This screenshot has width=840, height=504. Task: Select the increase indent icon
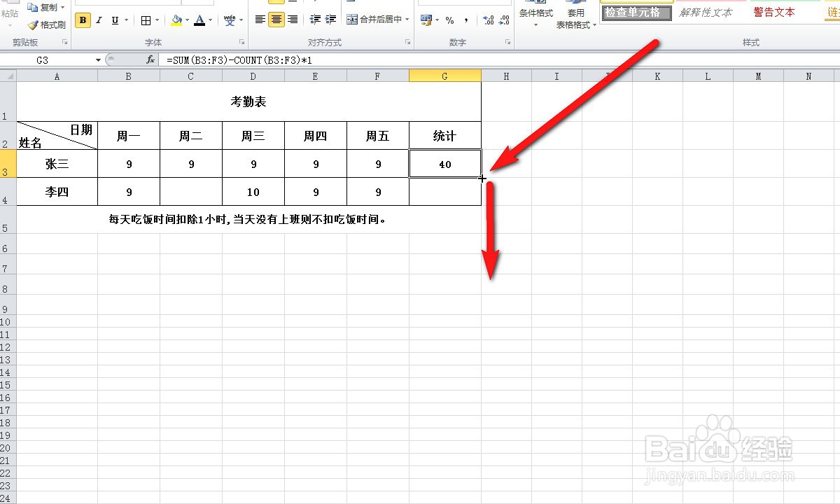330,20
